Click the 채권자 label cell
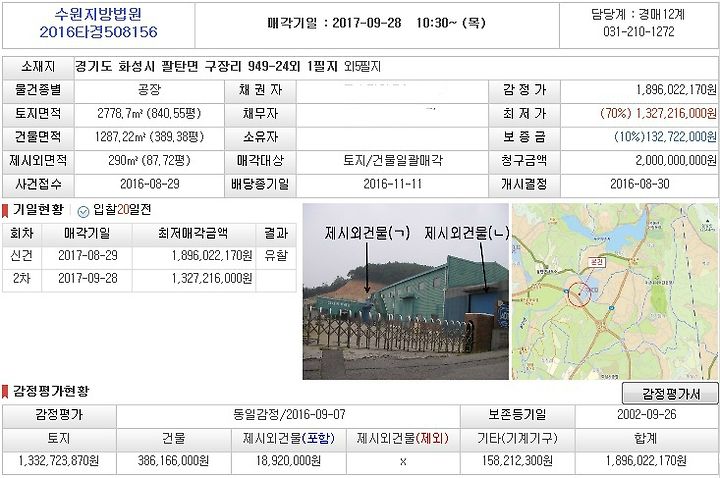 tap(260, 90)
